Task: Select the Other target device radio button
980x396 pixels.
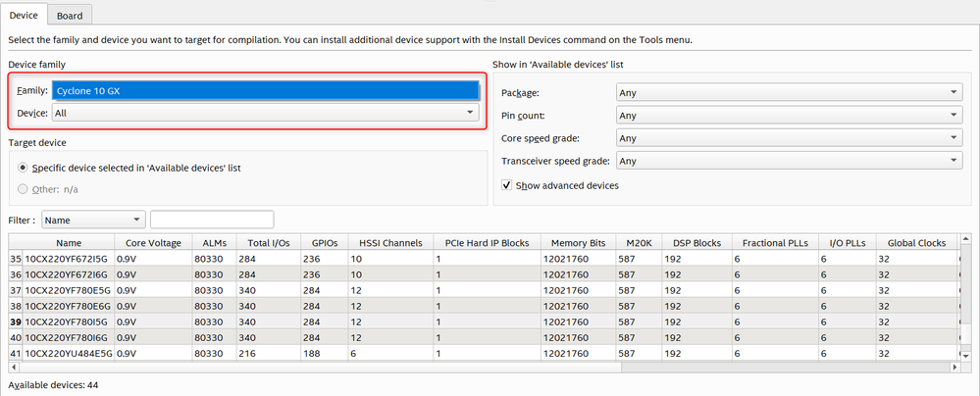Action: pos(23,189)
